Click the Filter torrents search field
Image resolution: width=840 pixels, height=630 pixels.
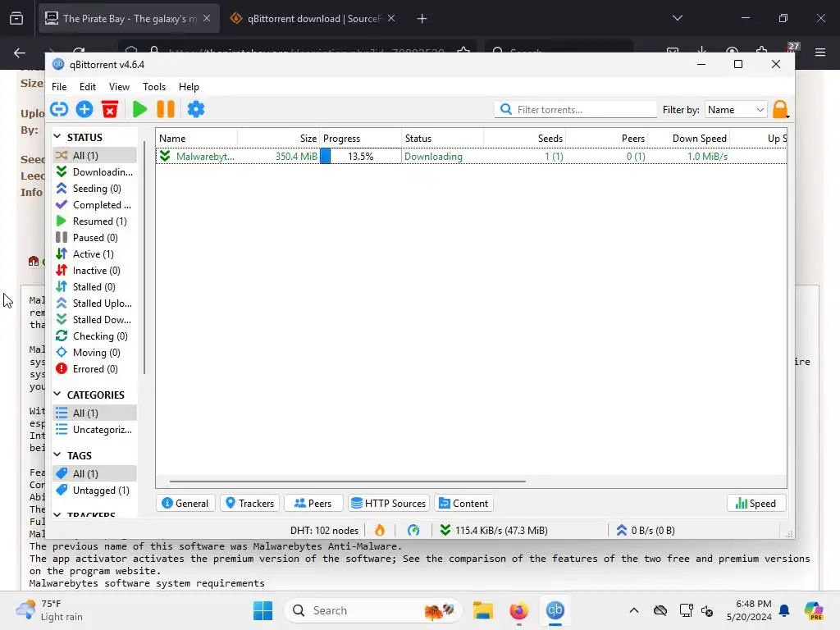click(x=575, y=109)
